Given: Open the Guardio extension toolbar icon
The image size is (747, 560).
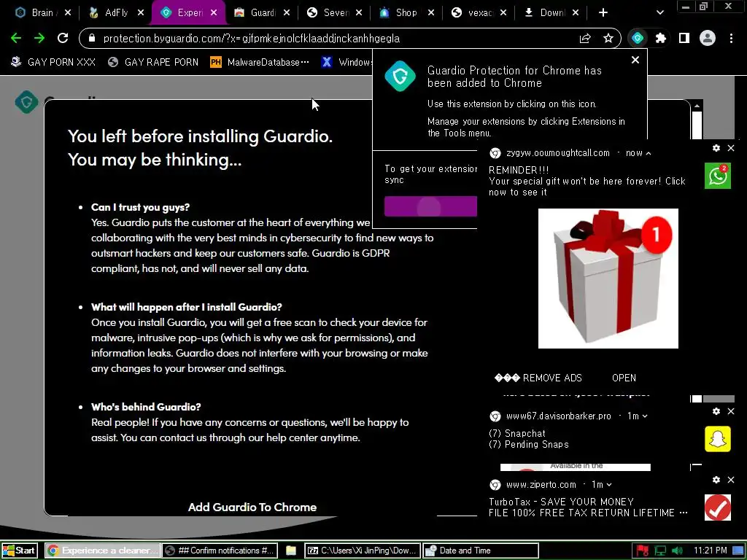Looking at the screenshot, I should [638, 38].
